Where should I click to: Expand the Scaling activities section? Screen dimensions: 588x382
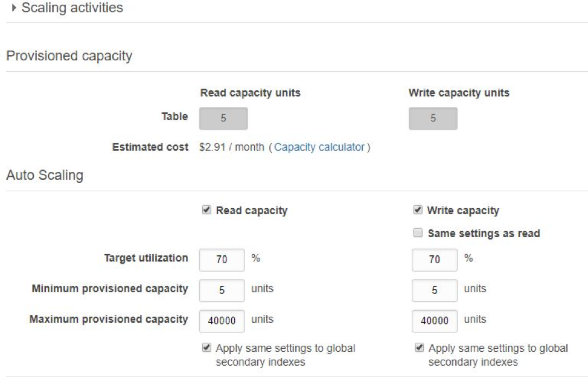pos(14,8)
